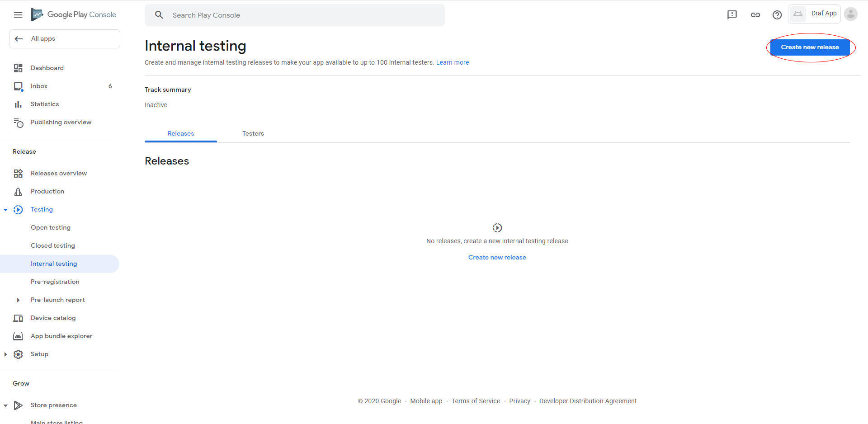Switch to the Testers tab
Viewport: 868px width, 424px height.
click(x=253, y=134)
